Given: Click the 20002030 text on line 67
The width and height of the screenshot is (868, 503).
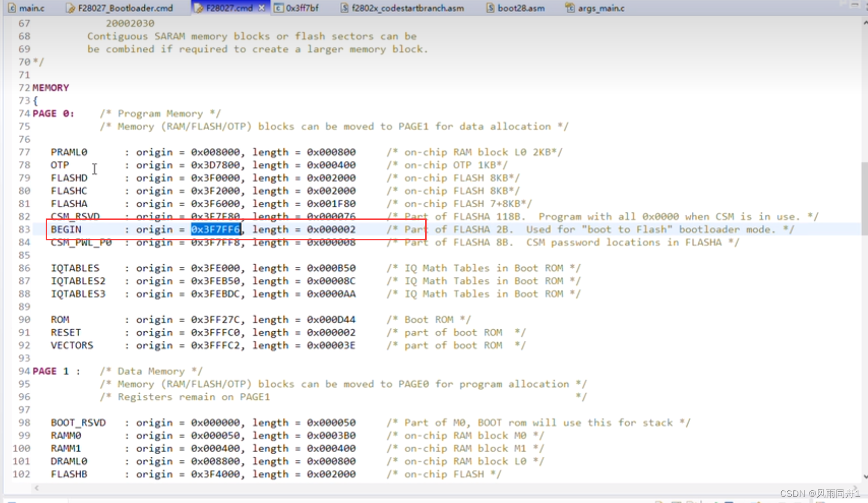Looking at the screenshot, I should coord(130,23).
